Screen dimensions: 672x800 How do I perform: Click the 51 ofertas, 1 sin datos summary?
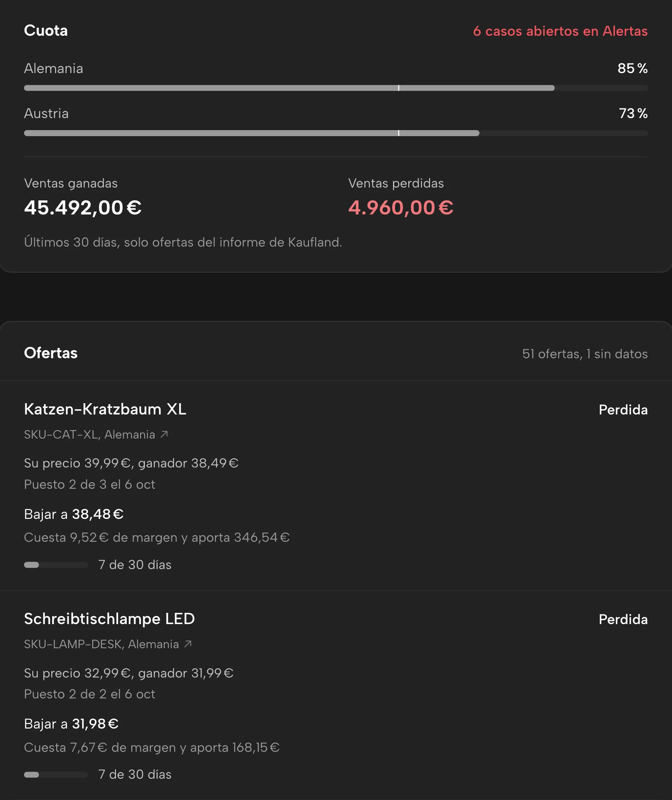[x=585, y=354]
